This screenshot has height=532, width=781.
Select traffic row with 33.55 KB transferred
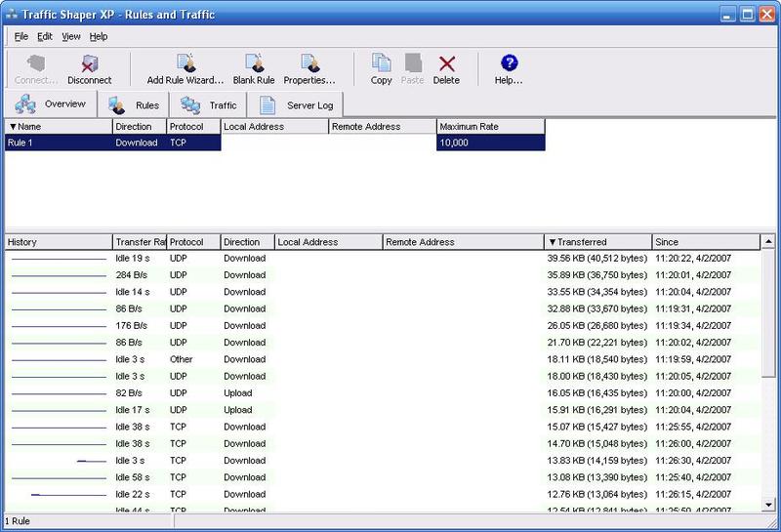[x=383, y=292]
